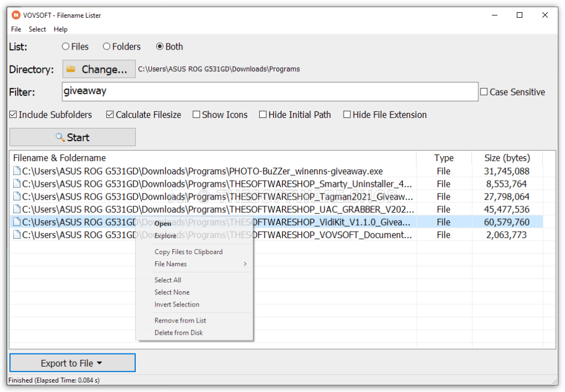Screen dimensions: 565x392
Task: Click the directory path C:\Users\ASUS ROG text
Action: click(219, 69)
